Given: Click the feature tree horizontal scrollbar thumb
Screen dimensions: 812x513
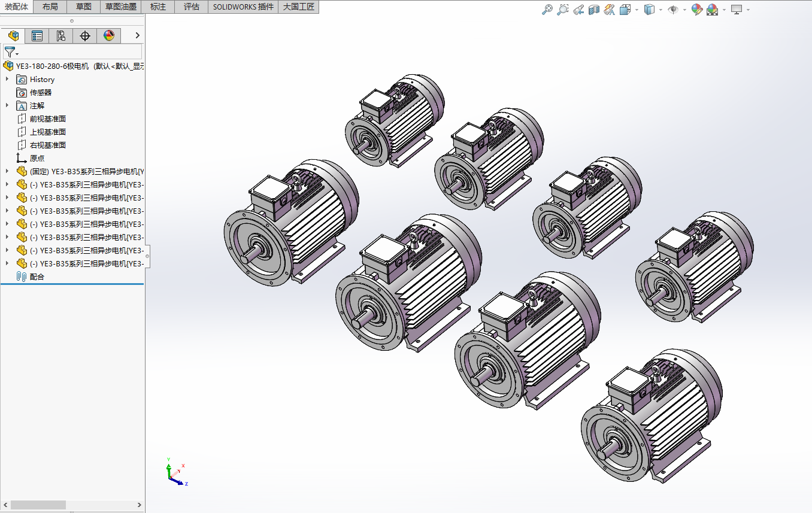Looking at the screenshot, I should (x=38, y=505).
